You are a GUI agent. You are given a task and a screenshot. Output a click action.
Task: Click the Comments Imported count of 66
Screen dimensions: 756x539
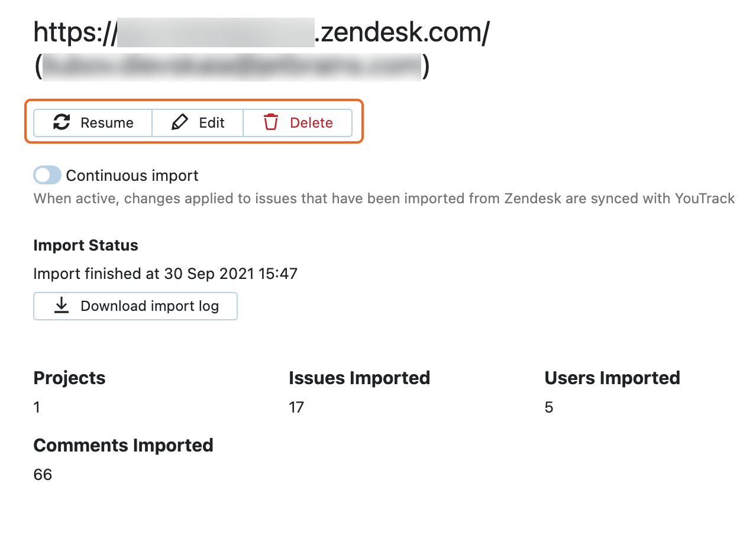tap(43, 475)
